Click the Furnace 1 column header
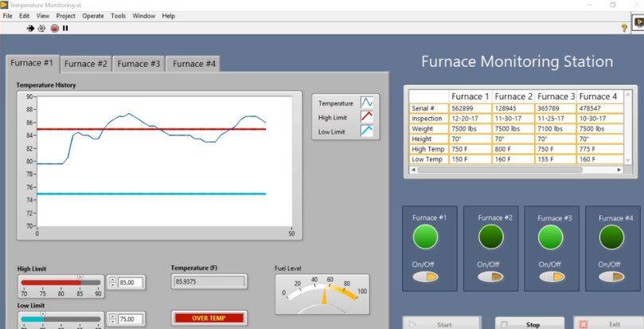The width and height of the screenshot is (644, 329). click(470, 96)
